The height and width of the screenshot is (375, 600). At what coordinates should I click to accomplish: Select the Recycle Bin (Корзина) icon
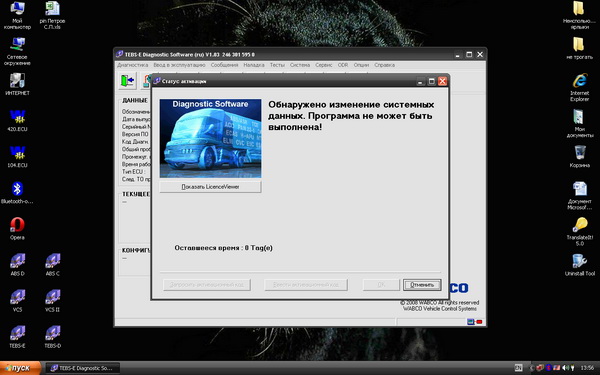[579, 156]
